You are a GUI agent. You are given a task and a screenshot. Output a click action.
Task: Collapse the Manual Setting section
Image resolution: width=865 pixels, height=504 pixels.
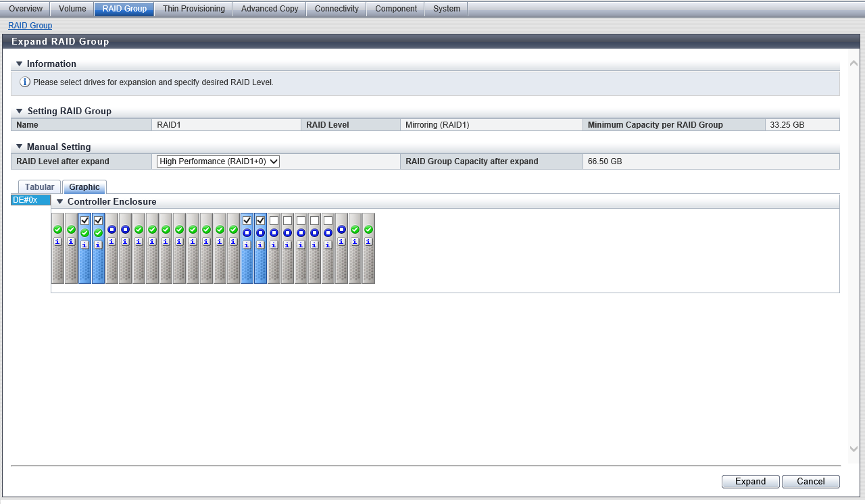point(19,147)
